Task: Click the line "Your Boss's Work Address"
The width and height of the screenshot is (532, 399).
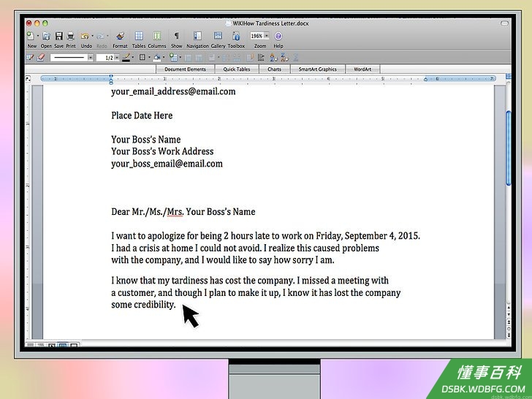Action: 162,151
